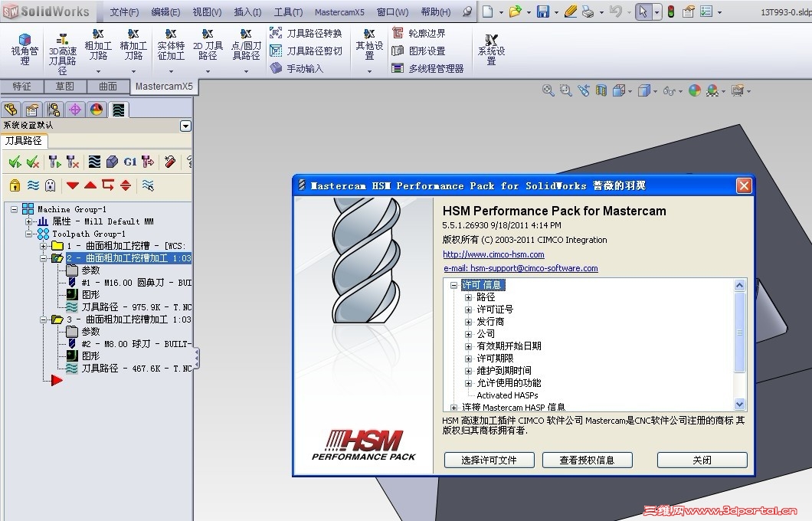Click scroll insert arrow into view icon
812x521 pixels.
click(x=126, y=185)
